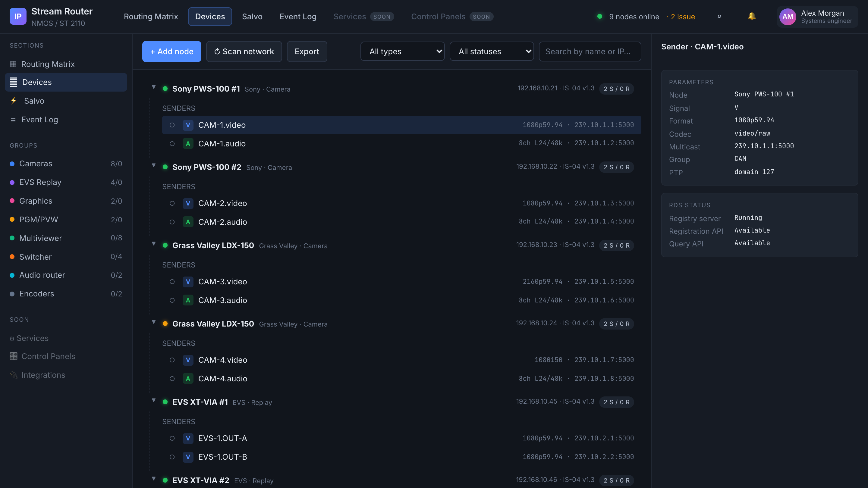Click the 2 S / 0 R badge of EVS XT-VIA #1
This screenshot has height=488, width=868.
[x=616, y=402]
